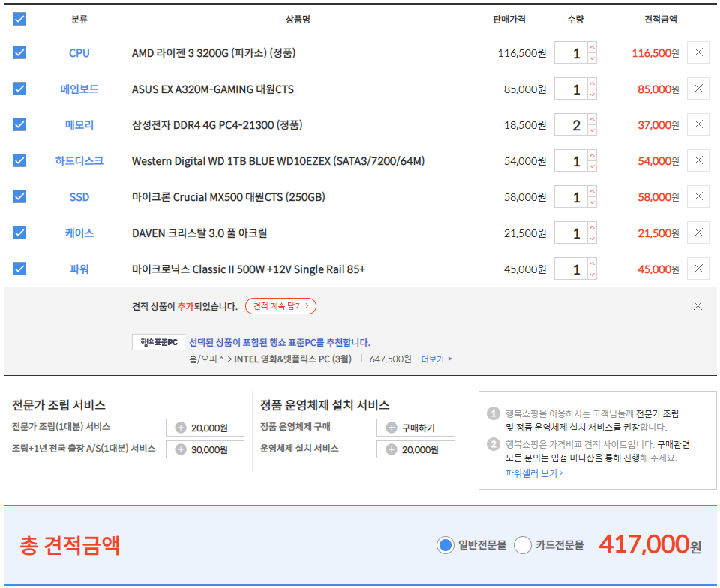Remove the SSD item with X icon
Image resolution: width=720 pixels, height=588 pixels.
pyautogui.click(x=698, y=197)
